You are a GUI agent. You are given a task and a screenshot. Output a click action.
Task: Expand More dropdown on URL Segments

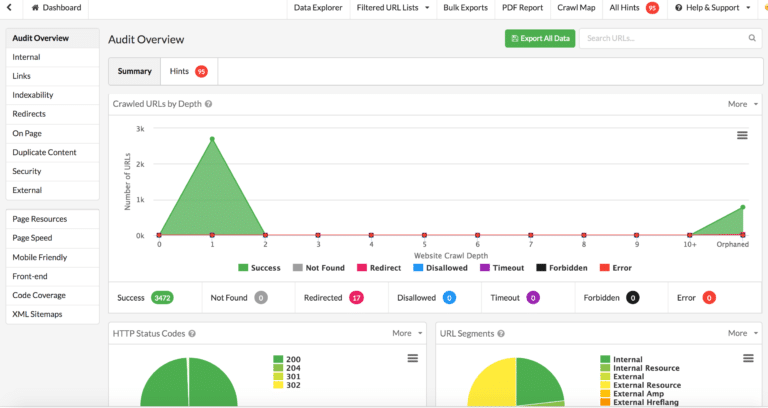click(743, 334)
